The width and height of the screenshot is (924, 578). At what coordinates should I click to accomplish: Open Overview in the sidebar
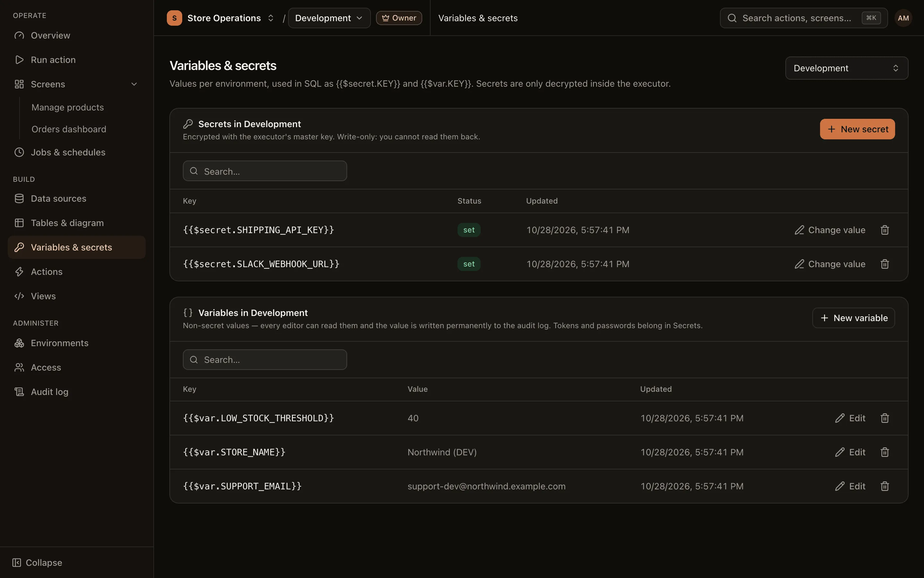point(76,35)
